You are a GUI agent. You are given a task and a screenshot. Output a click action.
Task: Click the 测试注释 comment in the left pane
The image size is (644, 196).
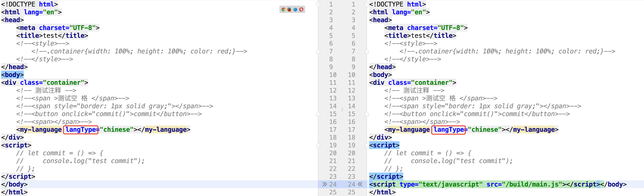pos(46,90)
